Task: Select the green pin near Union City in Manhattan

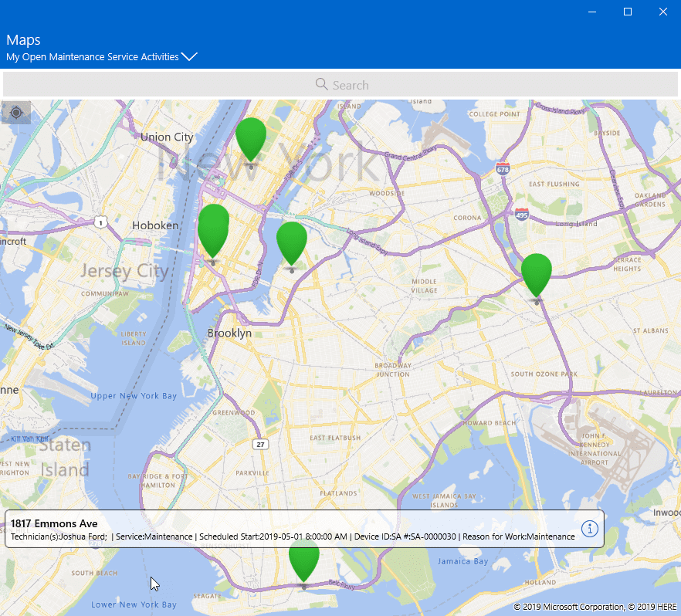Action: coord(251,141)
